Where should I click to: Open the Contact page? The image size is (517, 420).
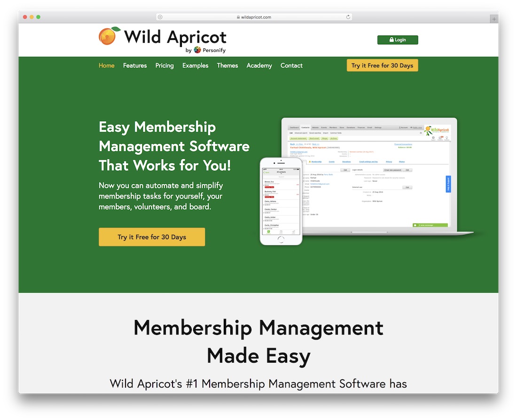[x=291, y=65]
